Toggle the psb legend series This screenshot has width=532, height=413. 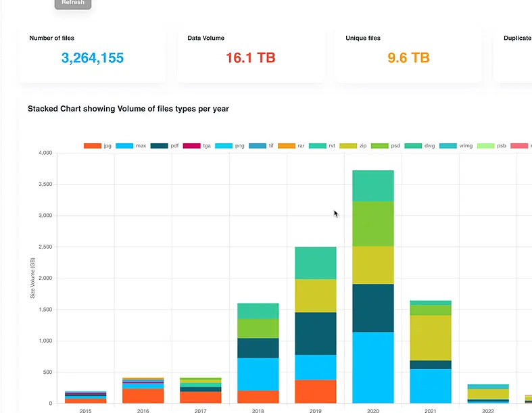point(491,145)
